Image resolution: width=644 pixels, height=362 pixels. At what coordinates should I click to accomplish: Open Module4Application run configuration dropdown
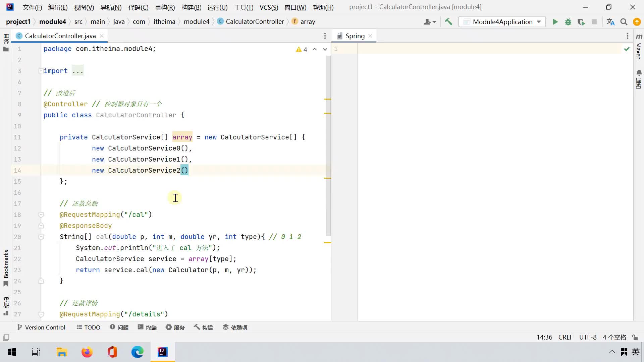pyautogui.click(x=502, y=22)
